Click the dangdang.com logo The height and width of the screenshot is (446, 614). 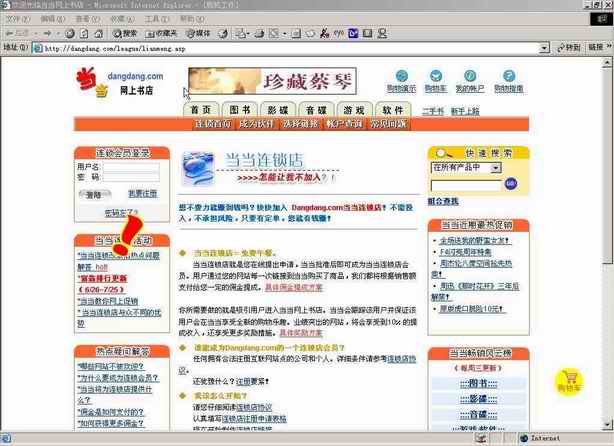tap(119, 82)
